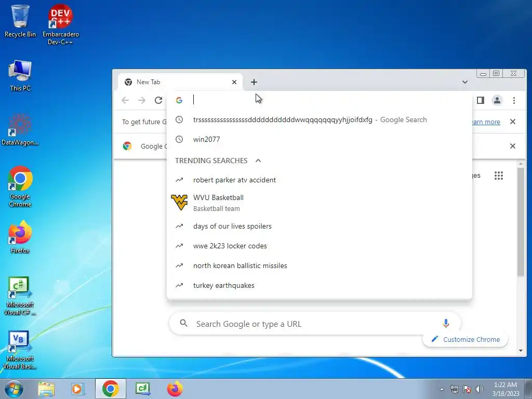Click the Learn more link

point(486,122)
